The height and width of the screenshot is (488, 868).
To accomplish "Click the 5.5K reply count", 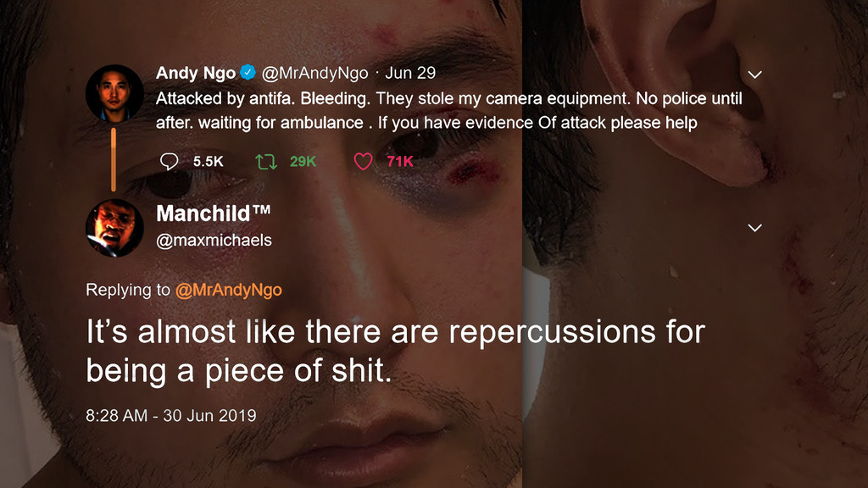I will [209, 161].
